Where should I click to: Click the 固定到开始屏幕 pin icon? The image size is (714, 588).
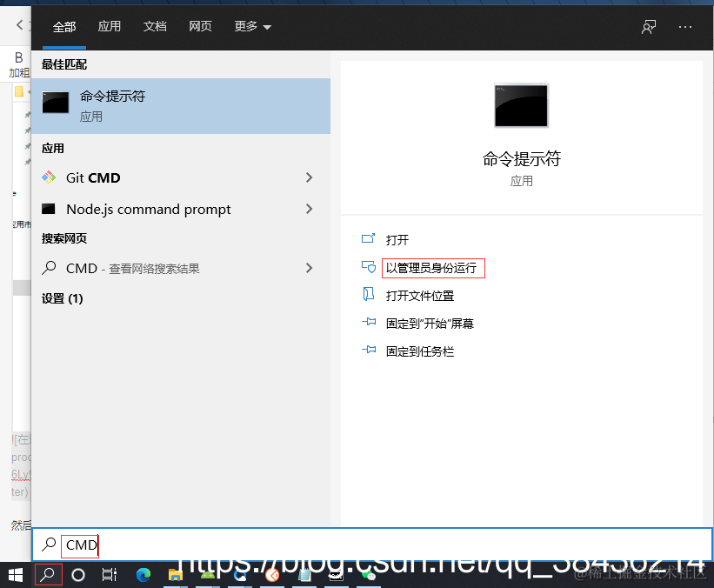(368, 323)
